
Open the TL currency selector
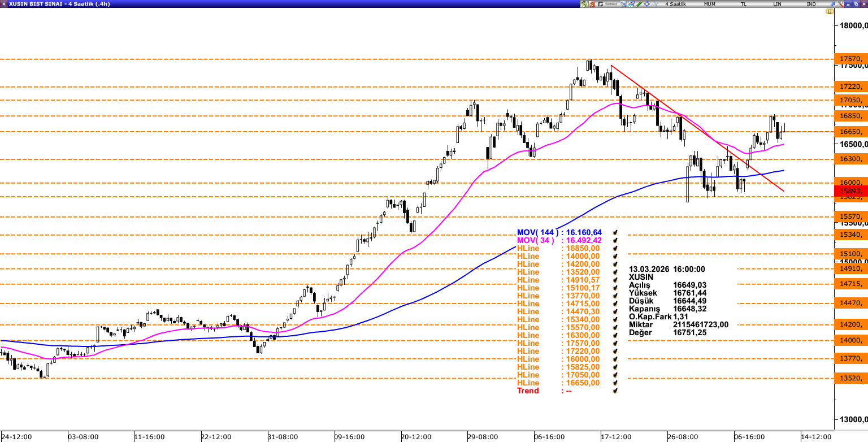pos(743,4)
